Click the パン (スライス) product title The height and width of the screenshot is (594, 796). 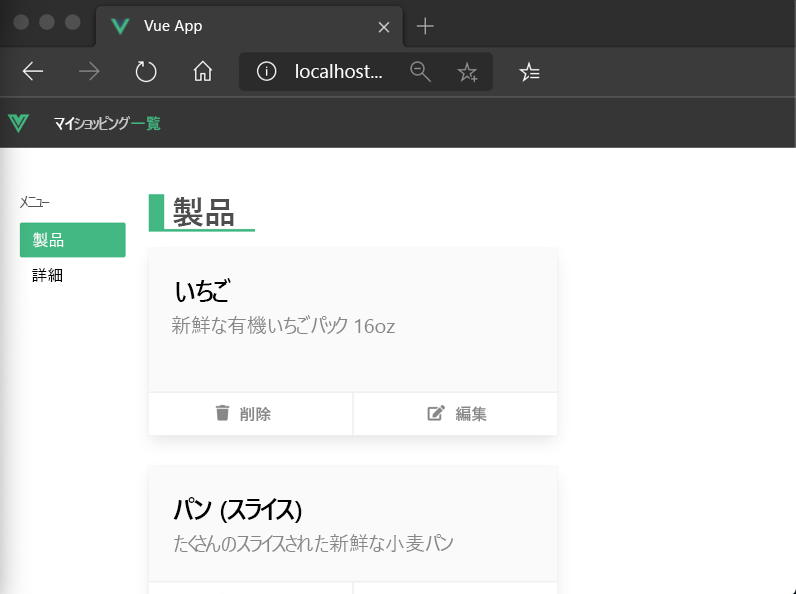click(x=238, y=509)
